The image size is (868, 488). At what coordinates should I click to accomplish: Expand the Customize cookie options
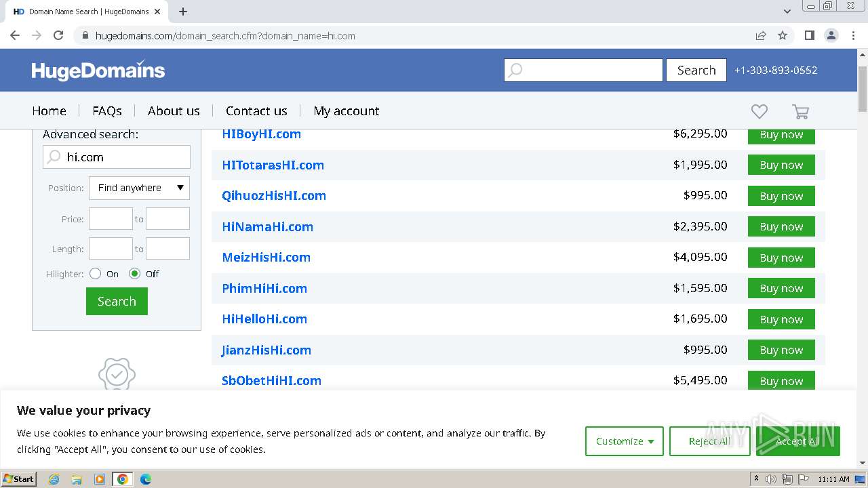[x=625, y=441]
